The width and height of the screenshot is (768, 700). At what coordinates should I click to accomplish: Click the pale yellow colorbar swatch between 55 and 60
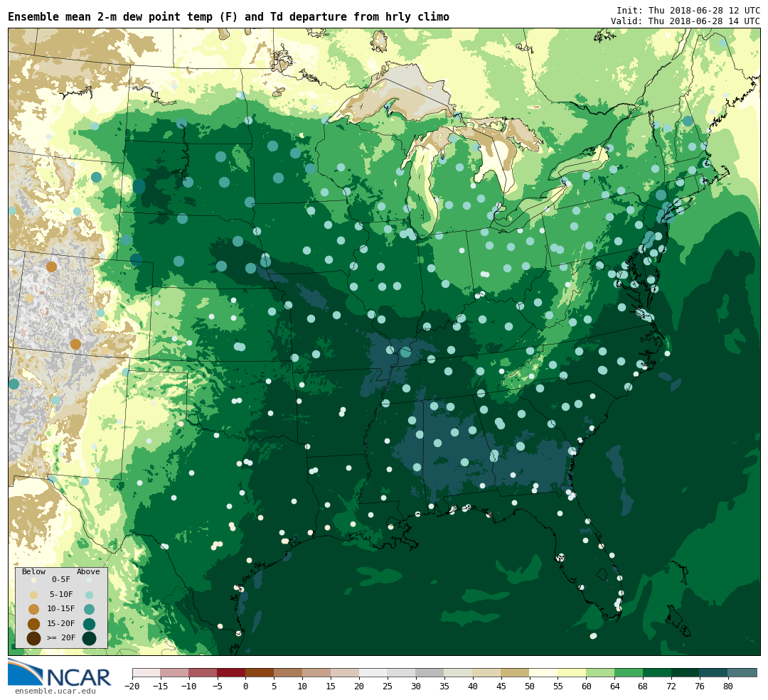(x=572, y=672)
